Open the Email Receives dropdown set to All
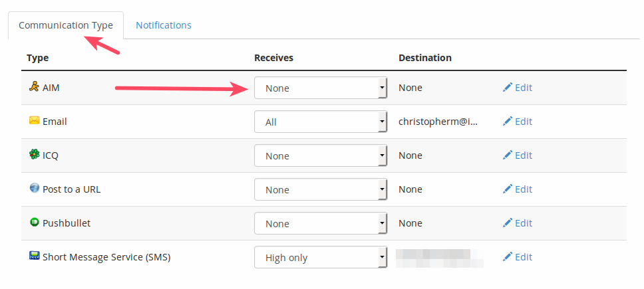This screenshot has height=289, width=644. [x=320, y=122]
